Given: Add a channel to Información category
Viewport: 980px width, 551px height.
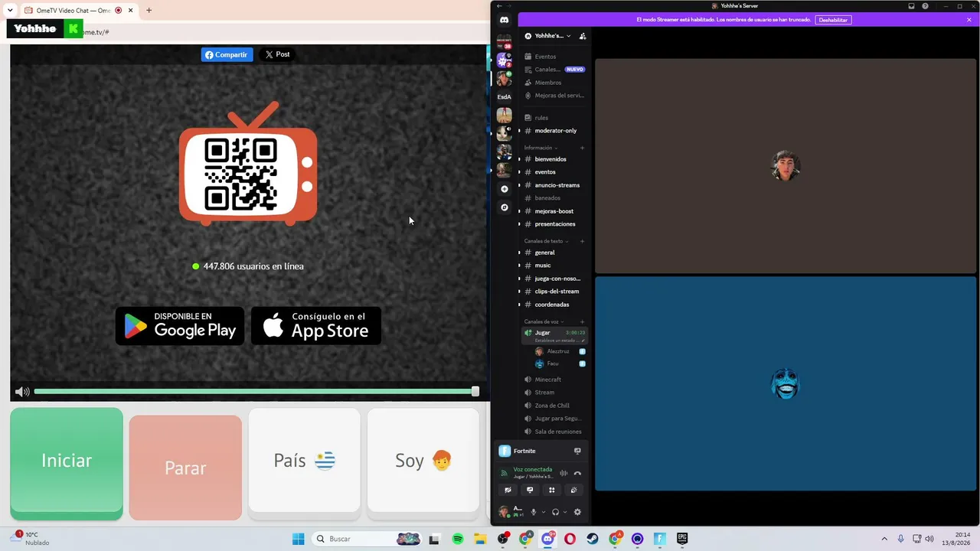Looking at the screenshot, I should click(582, 148).
